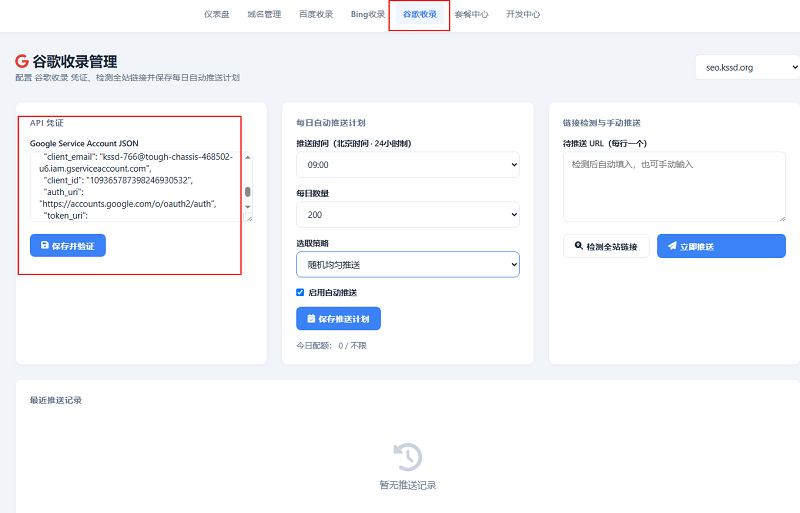
Task: Click the 暂无推送记录 text
Action: click(408, 485)
